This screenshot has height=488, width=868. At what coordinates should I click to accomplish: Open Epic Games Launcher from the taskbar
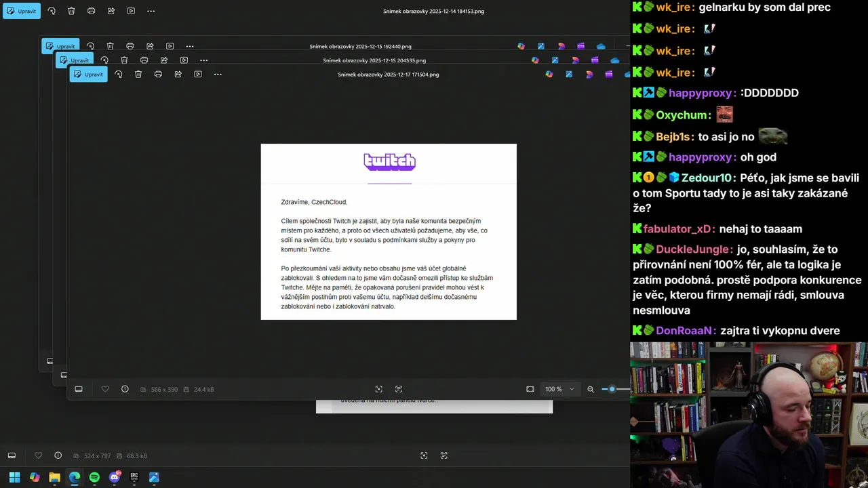(134, 477)
